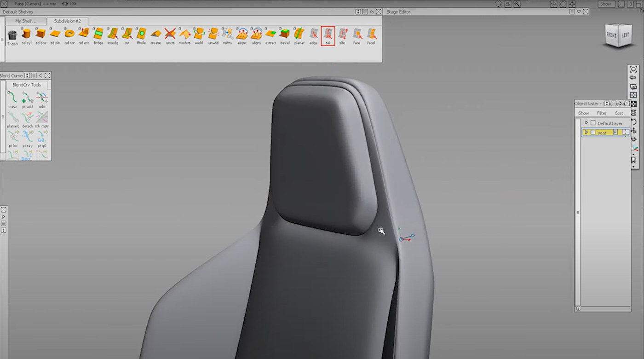Click the Show button in the top bar

pyautogui.click(x=605, y=4)
